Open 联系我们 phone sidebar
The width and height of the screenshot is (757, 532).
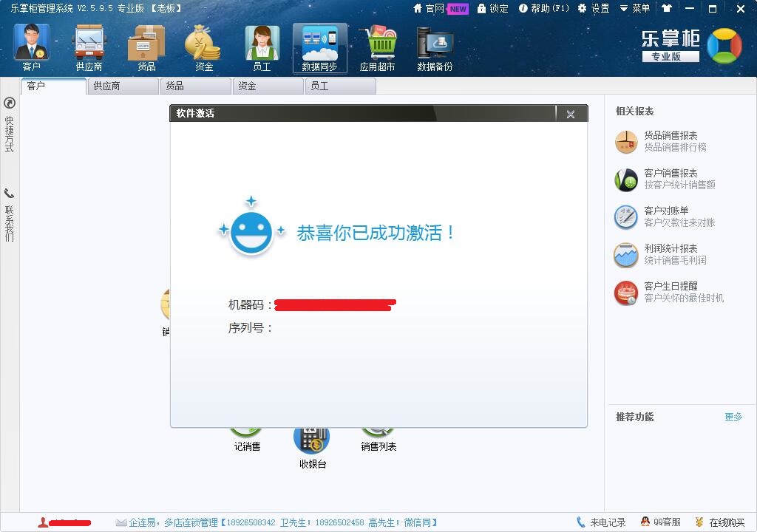[9, 215]
